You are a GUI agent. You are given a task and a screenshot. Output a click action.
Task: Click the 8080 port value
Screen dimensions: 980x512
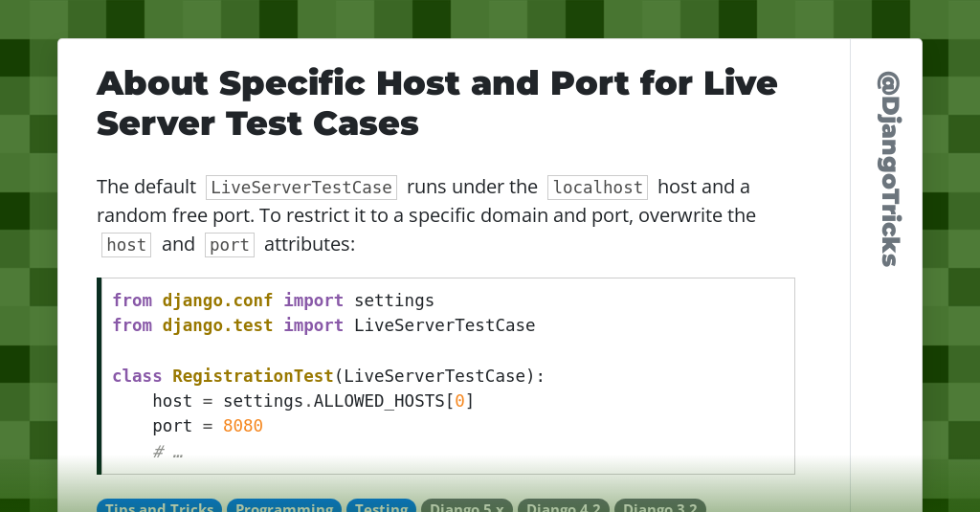(x=243, y=426)
